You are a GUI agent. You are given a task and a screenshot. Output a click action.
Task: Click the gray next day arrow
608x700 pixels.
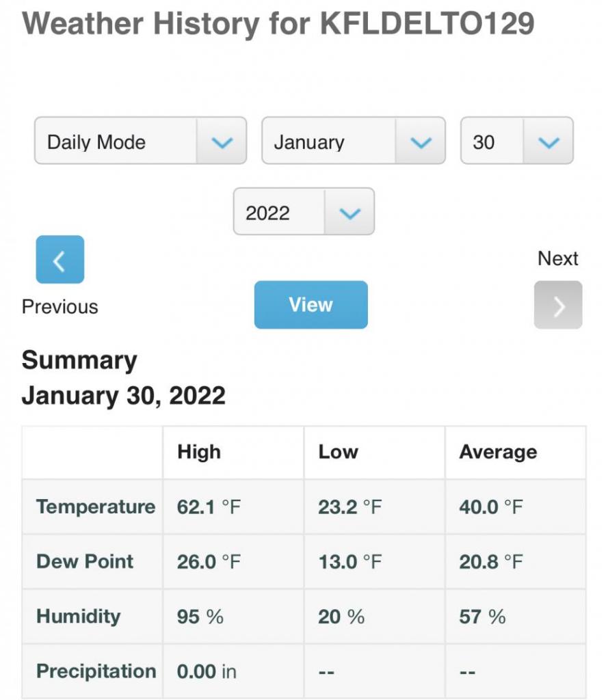point(558,305)
